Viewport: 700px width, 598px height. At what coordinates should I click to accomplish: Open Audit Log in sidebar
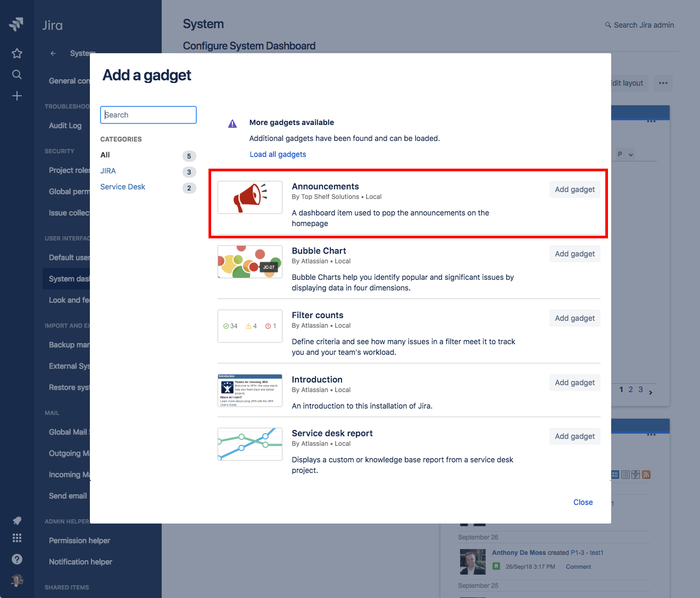[65, 126]
